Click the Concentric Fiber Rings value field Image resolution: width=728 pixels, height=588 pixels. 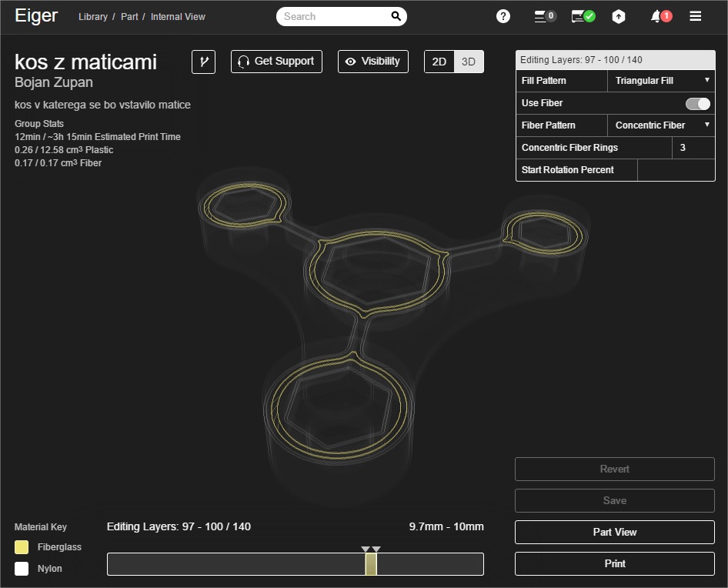tap(693, 148)
